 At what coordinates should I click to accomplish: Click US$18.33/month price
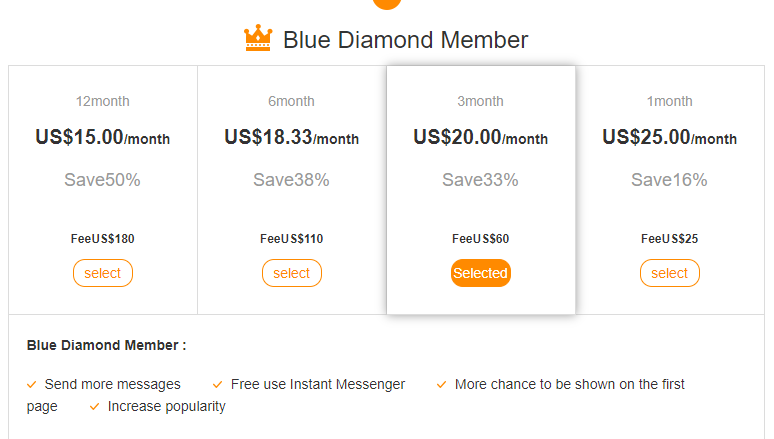(x=292, y=138)
